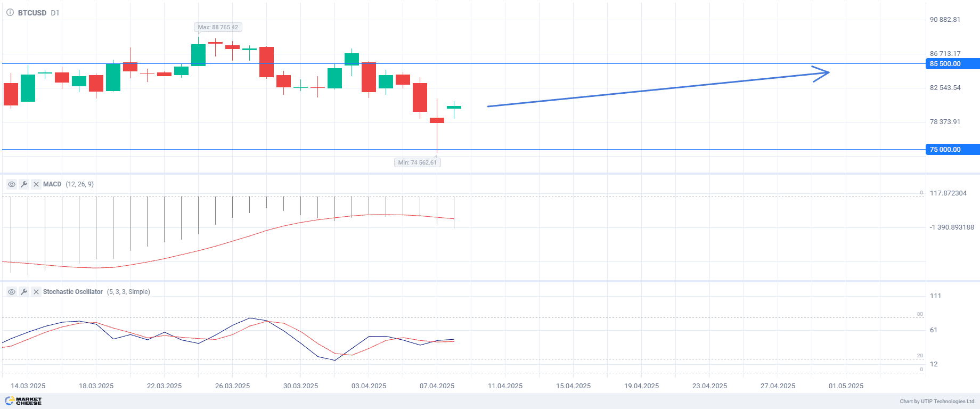980x409 pixels.
Task: Click the 11.04.2025 date label
Action: [x=505, y=386]
